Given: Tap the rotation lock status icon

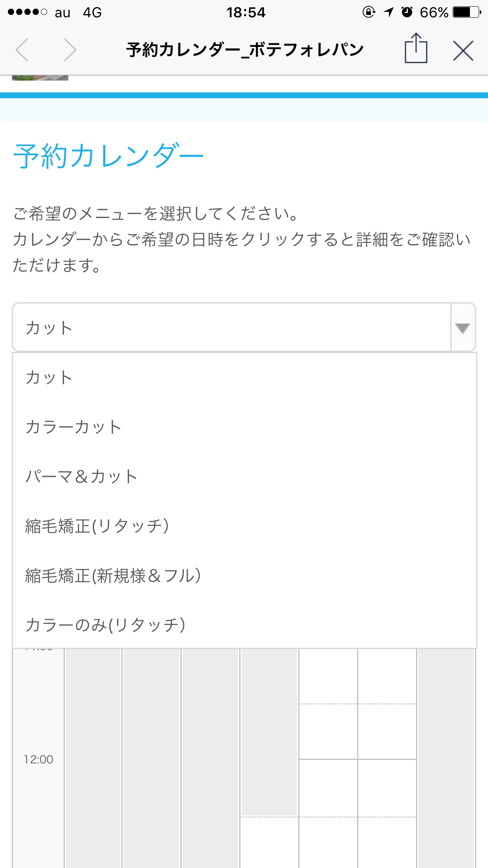Looking at the screenshot, I should point(369,12).
